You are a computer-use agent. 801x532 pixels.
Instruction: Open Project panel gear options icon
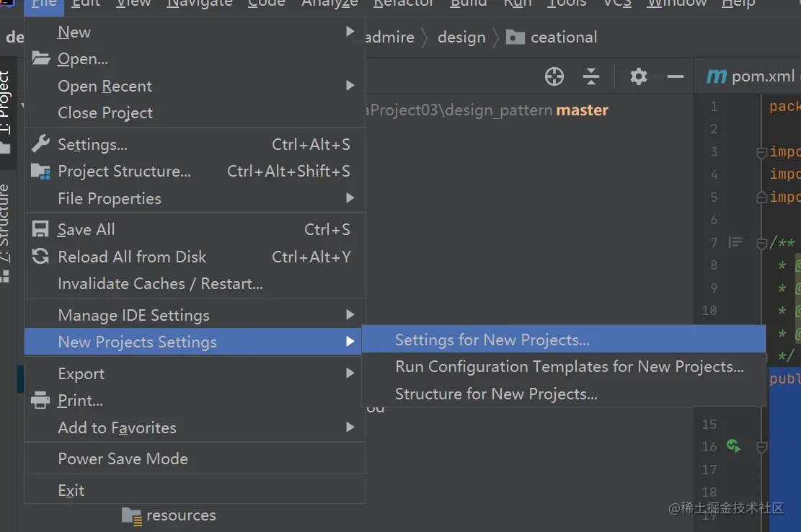[638, 76]
